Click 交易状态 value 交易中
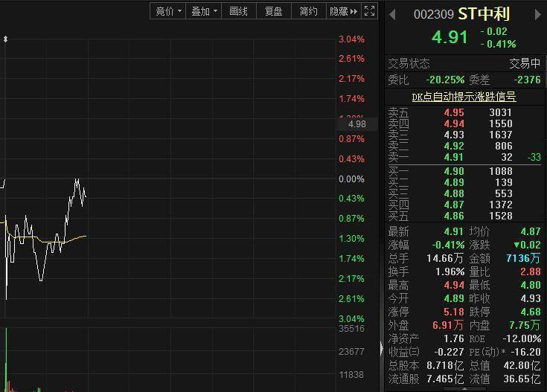547x392 pixels. point(525,63)
